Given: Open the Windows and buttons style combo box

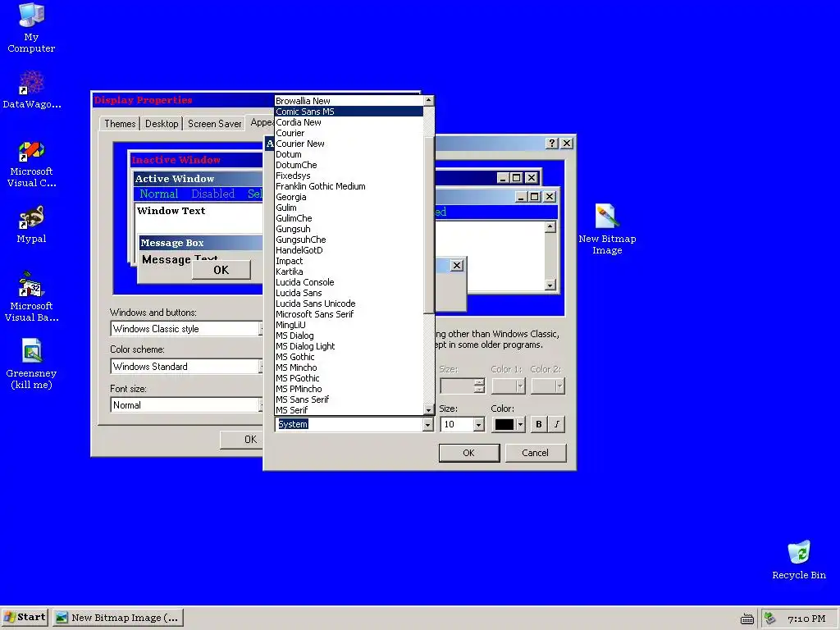Looking at the screenshot, I should [x=186, y=329].
